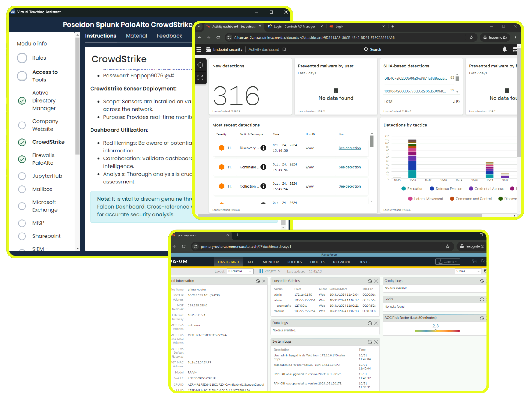532x399 pixels.
Task: Toggle Microsoft Exchange module circle
Action: 22,206
